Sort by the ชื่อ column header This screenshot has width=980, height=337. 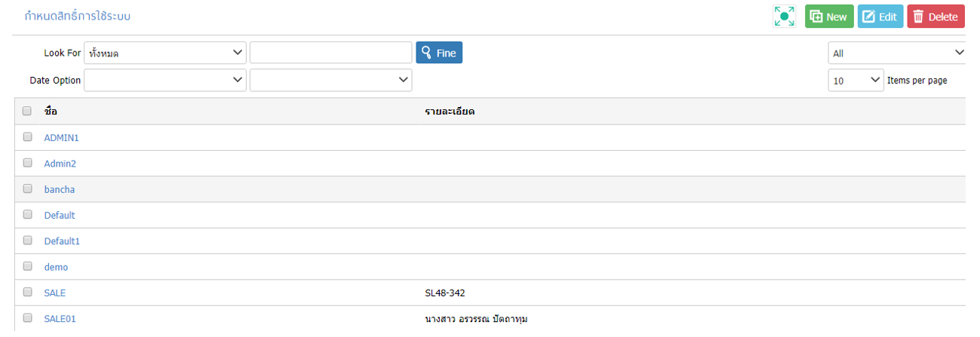coord(51,112)
